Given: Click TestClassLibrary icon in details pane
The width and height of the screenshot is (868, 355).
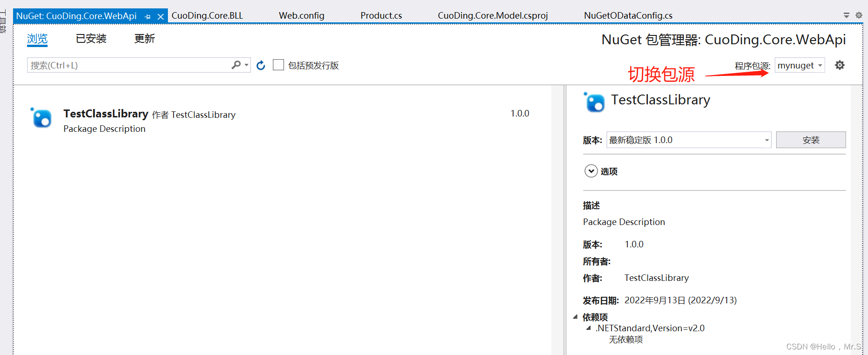Looking at the screenshot, I should tap(595, 102).
